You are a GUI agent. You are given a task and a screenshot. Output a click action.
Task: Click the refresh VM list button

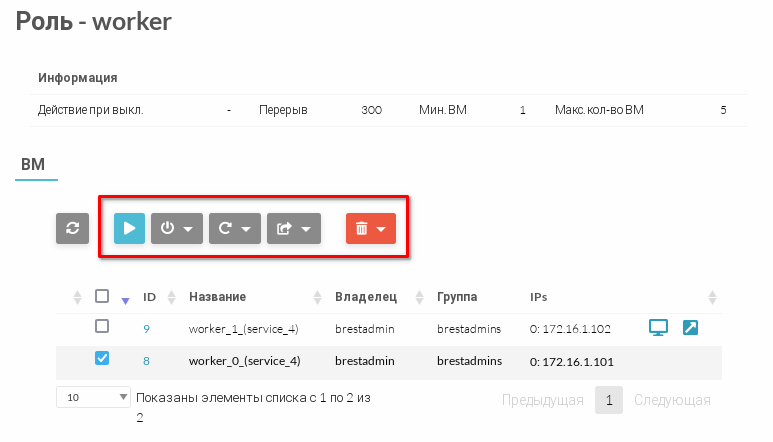tap(72, 228)
